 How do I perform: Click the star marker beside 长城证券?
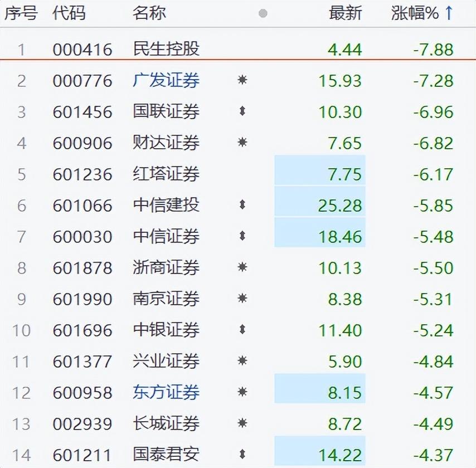pos(242,423)
